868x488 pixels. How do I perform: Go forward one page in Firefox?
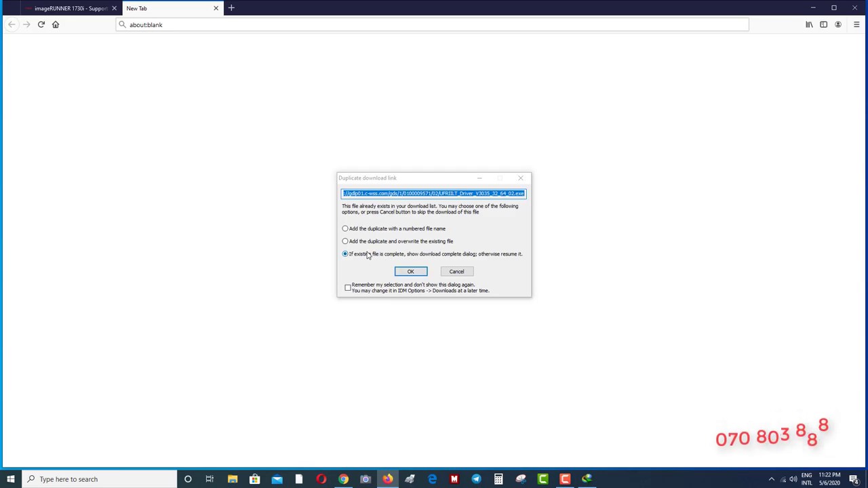[x=26, y=24]
